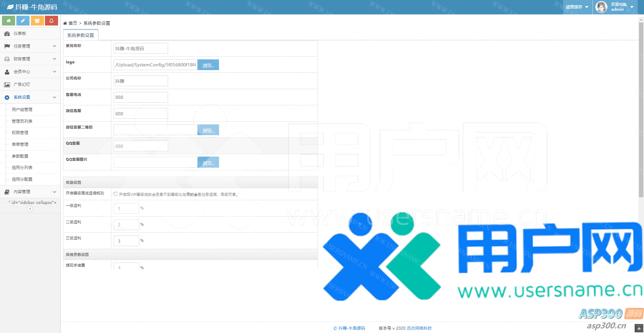
Task: Collapse the sidebar with the round arrow icon
Action: 30,209
